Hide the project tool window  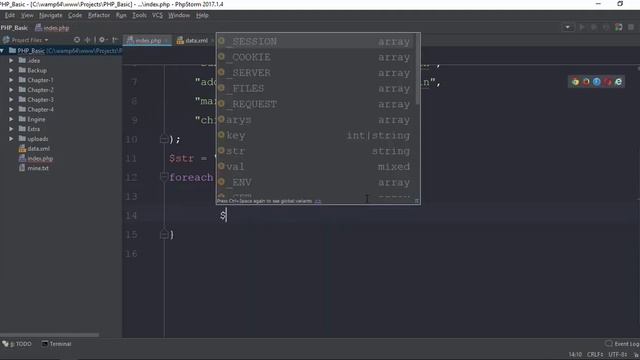pos(115,40)
